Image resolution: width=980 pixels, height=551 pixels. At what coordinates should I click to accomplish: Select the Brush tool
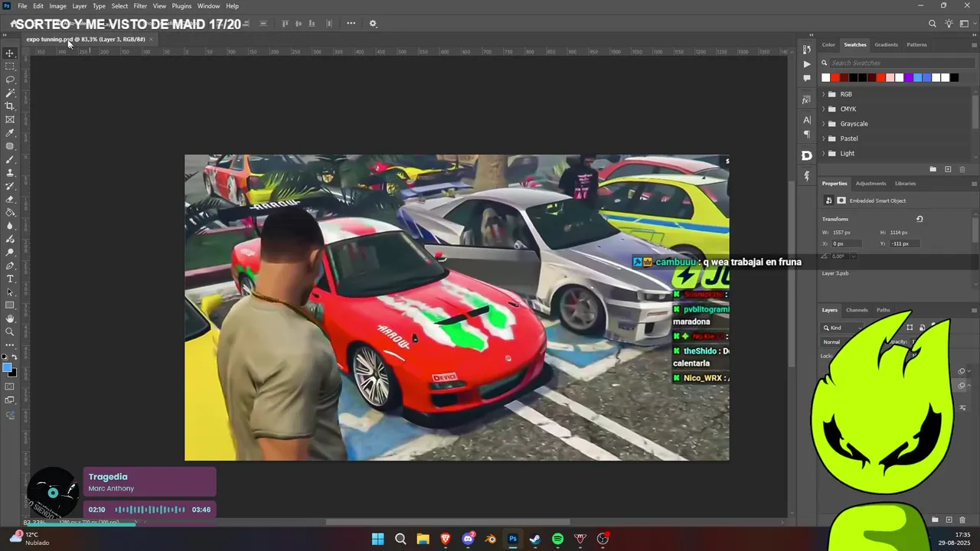tap(10, 159)
